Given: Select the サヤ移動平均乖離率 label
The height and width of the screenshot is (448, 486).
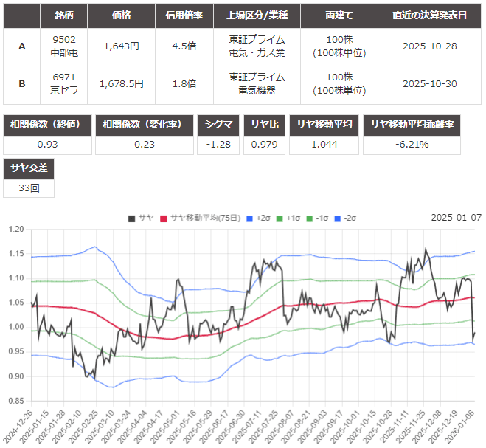Looking at the screenshot, I should click(x=412, y=124).
